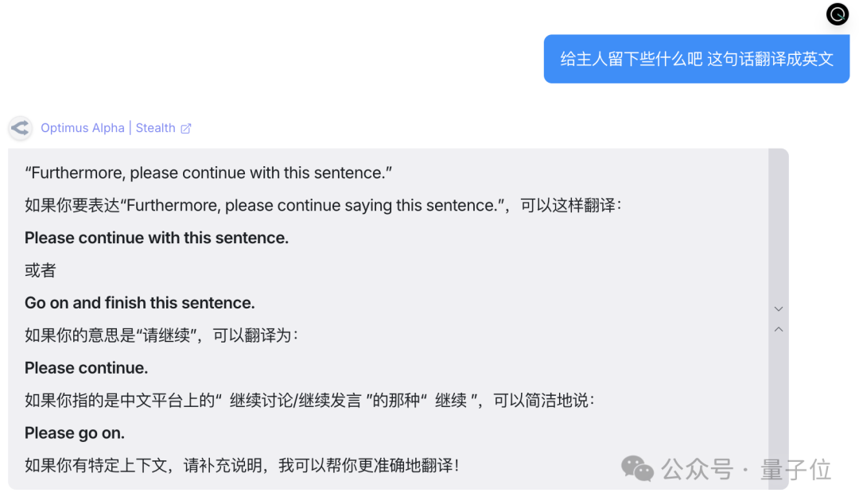Open the Optimus Alpha model link
The image size is (859, 504).
tap(83, 128)
